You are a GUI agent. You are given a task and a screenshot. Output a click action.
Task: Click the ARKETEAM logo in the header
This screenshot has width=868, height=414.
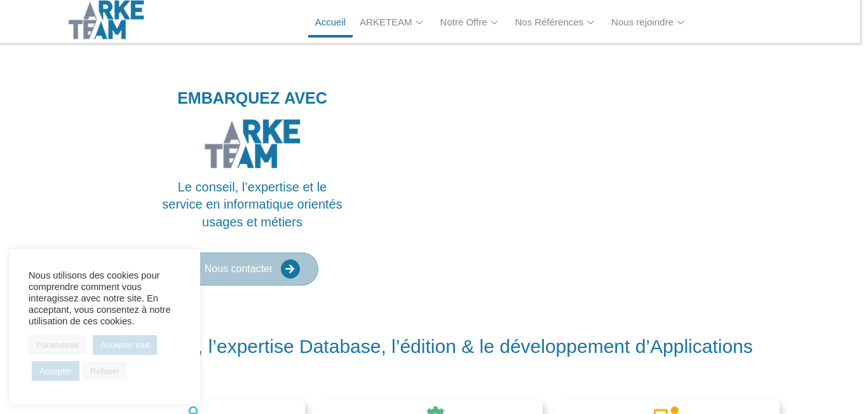[106, 20]
